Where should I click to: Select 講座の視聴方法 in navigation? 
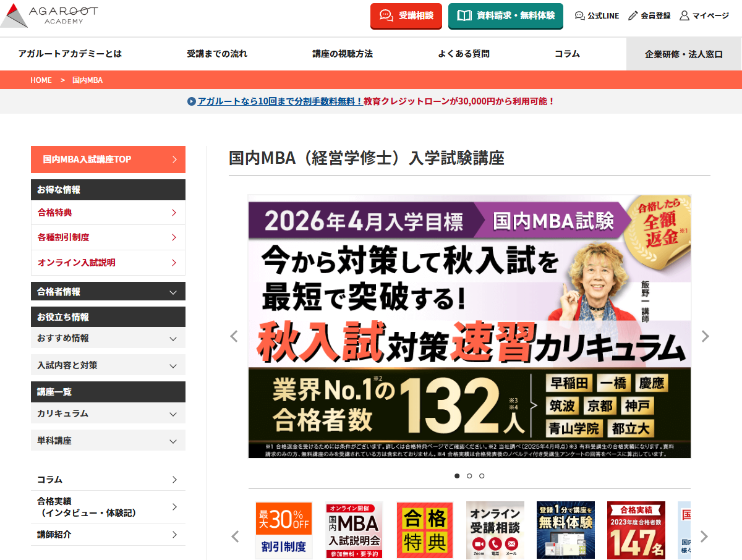[x=343, y=54]
